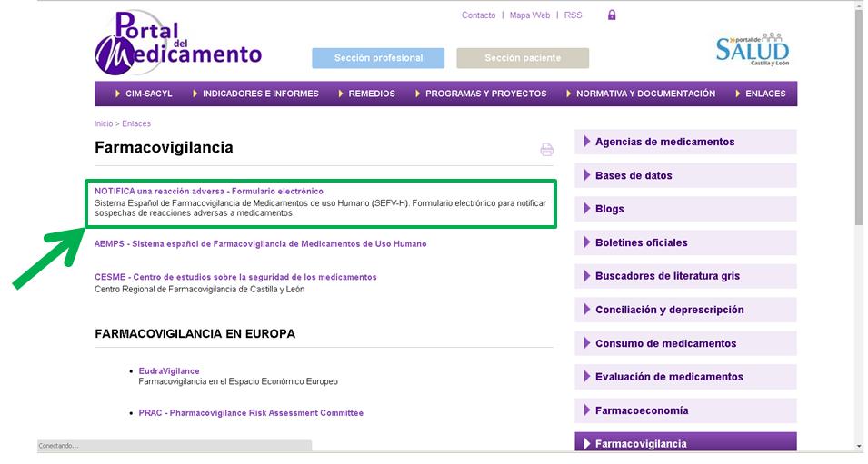
Task: Open the RSS feed link
Action: click(x=573, y=15)
